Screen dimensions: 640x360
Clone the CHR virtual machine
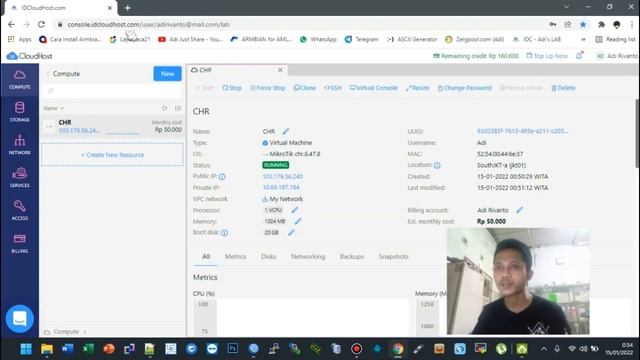point(304,88)
